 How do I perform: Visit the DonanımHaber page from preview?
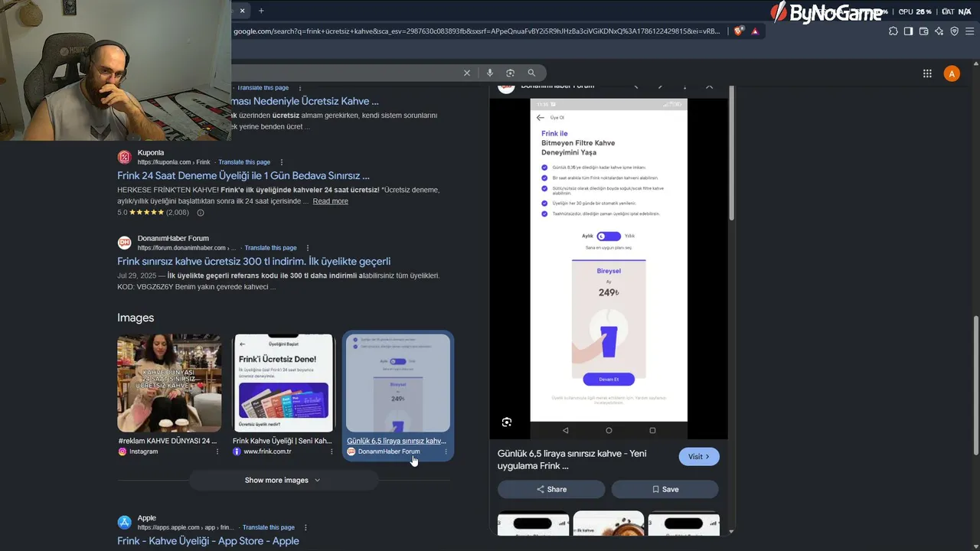pyautogui.click(x=699, y=457)
